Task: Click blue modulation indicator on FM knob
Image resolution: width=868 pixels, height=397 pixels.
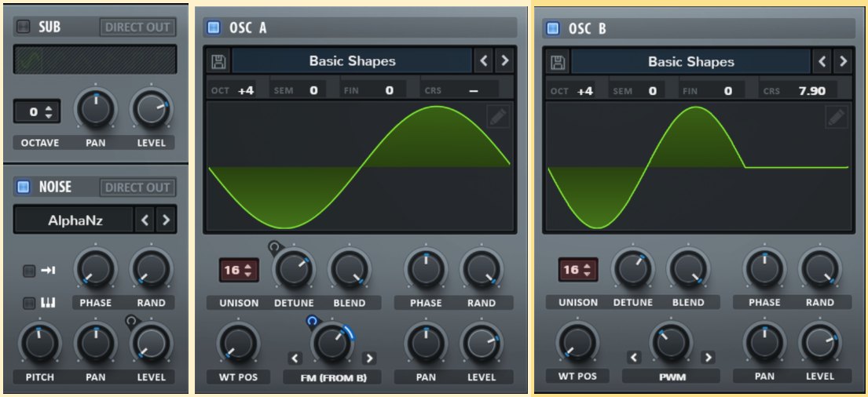Action: point(312,321)
